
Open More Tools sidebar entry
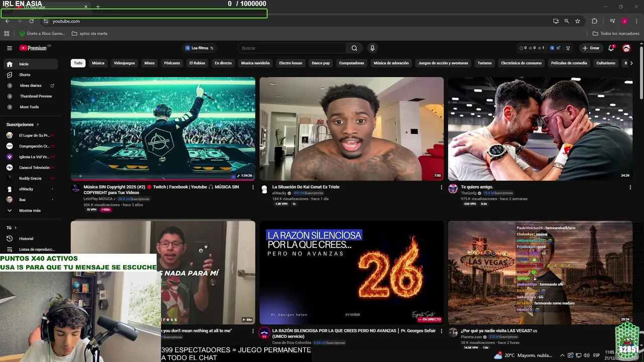(x=31, y=107)
